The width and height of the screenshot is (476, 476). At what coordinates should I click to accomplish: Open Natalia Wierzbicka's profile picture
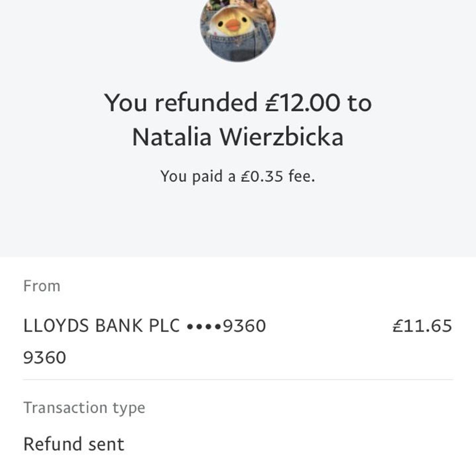(238, 30)
